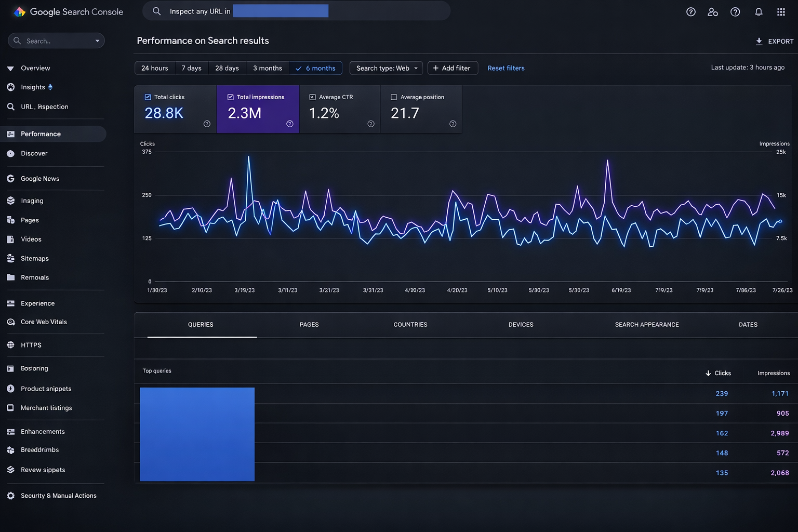Click the notifications bell icon
Screen dimensions: 798x532
759,12
